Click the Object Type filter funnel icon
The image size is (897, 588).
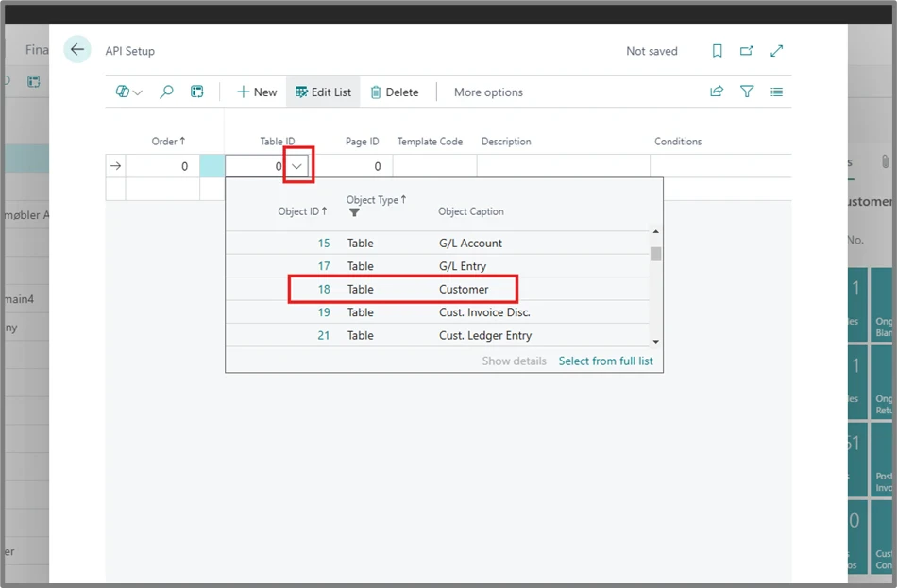pos(354,212)
